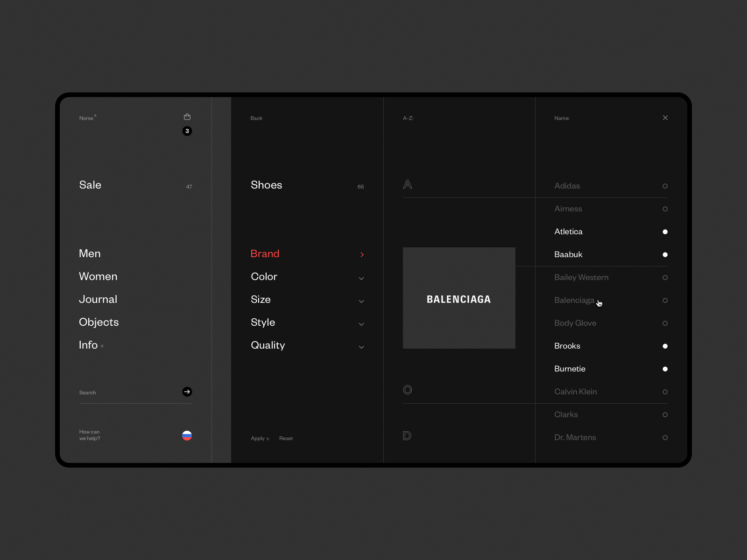Image resolution: width=747 pixels, height=560 pixels.
Task: Apply the selected filters
Action: click(260, 438)
